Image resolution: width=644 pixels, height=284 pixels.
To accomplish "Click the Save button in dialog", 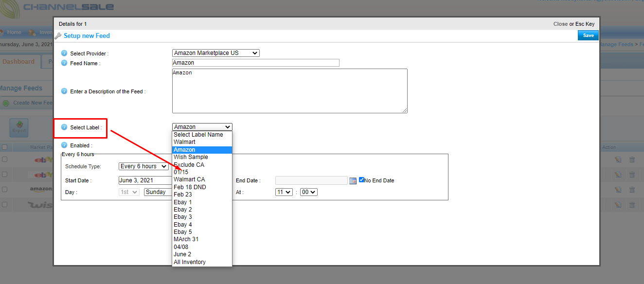I will coord(588,35).
